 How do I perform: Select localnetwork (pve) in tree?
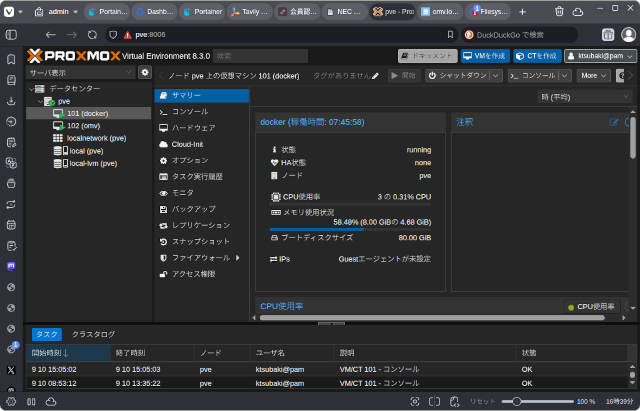coord(89,138)
